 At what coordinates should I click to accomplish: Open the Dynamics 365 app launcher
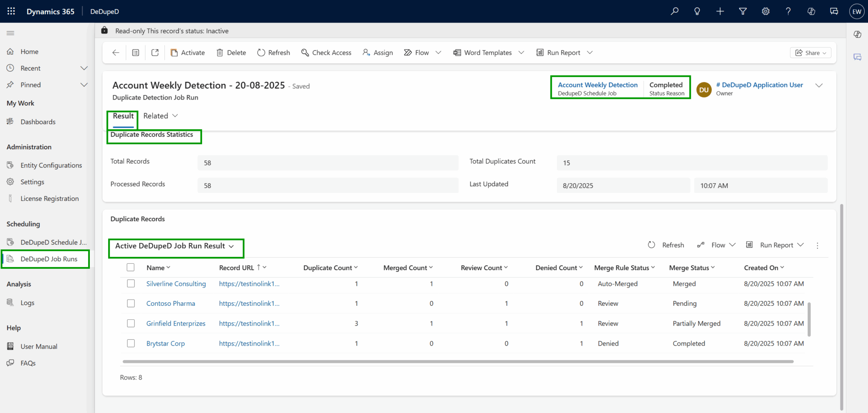point(11,11)
